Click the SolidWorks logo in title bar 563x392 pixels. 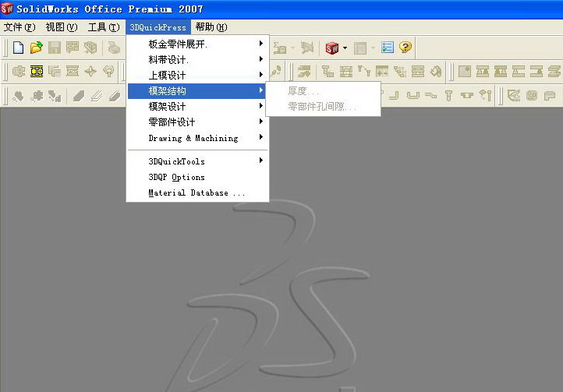coord(7,9)
